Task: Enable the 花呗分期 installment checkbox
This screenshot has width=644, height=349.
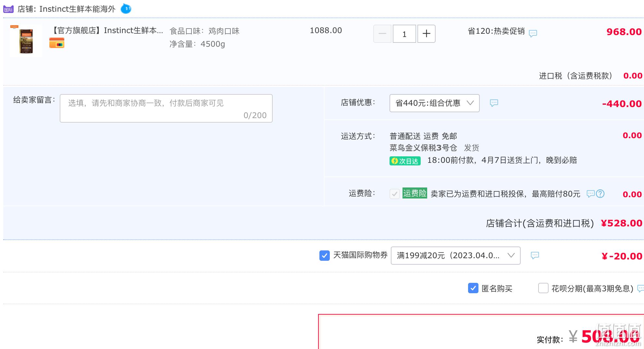Action: coord(543,288)
